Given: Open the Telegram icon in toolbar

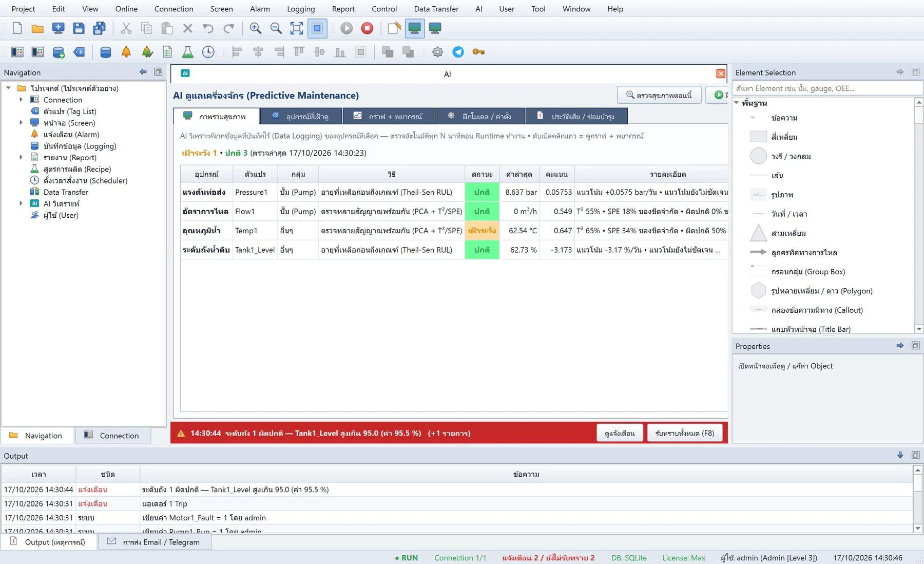Looking at the screenshot, I should (458, 52).
